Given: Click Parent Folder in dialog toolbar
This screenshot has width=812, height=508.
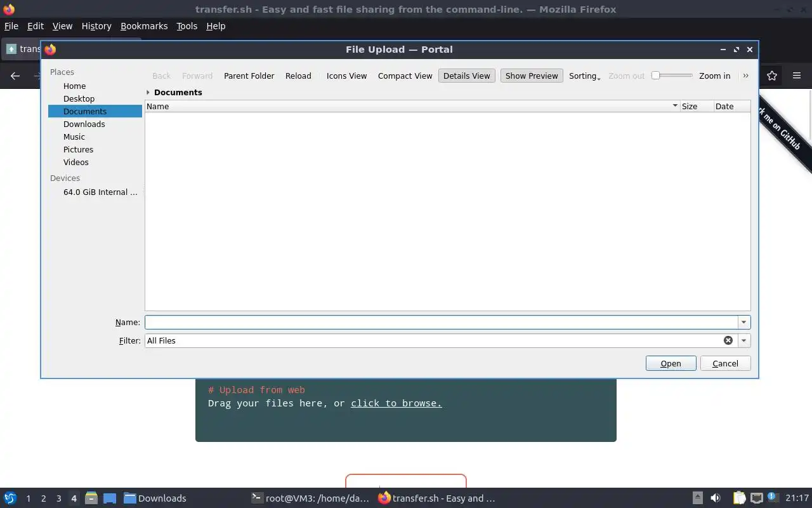Looking at the screenshot, I should [x=249, y=76].
